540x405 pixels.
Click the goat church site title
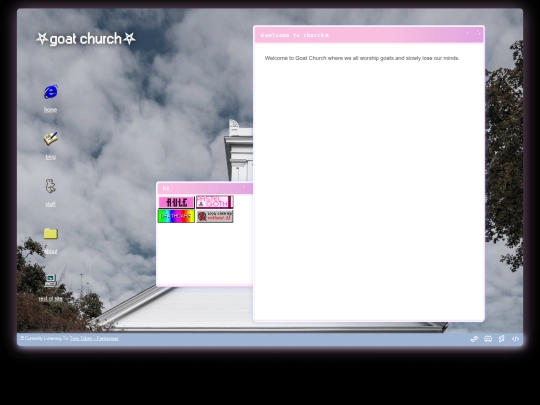click(86, 39)
